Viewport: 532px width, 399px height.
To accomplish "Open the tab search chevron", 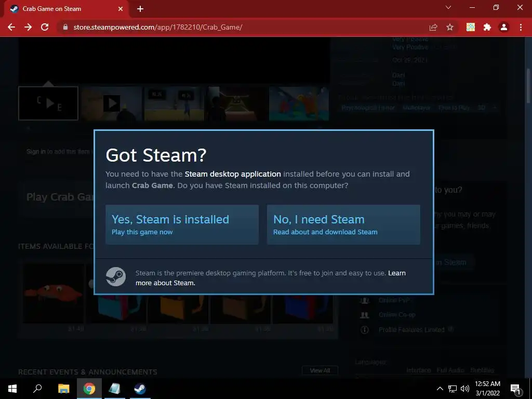I will [448, 7].
